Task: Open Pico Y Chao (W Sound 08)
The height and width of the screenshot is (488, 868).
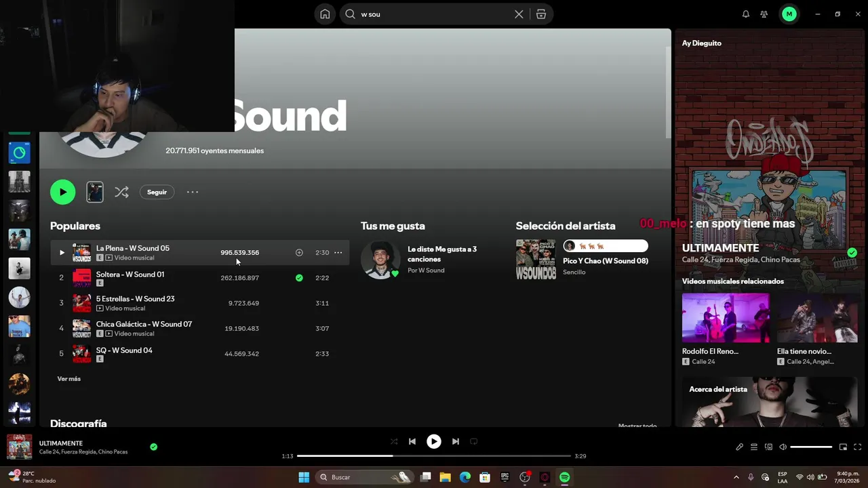Action: pos(606,261)
